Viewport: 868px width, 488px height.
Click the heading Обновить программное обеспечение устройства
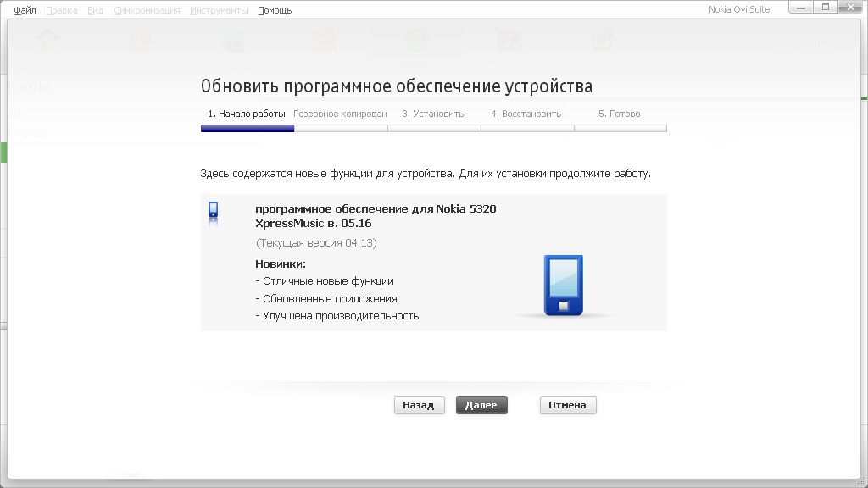[397, 86]
